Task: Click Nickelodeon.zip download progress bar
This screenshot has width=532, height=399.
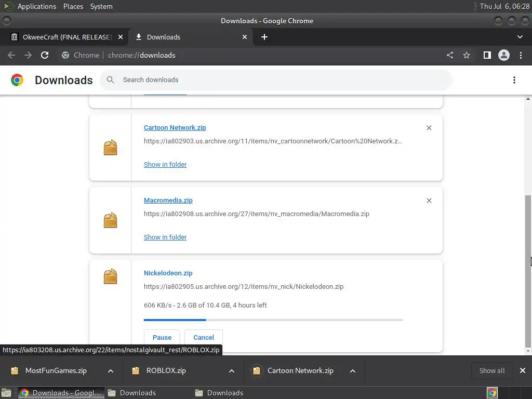Action: coord(273,320)
